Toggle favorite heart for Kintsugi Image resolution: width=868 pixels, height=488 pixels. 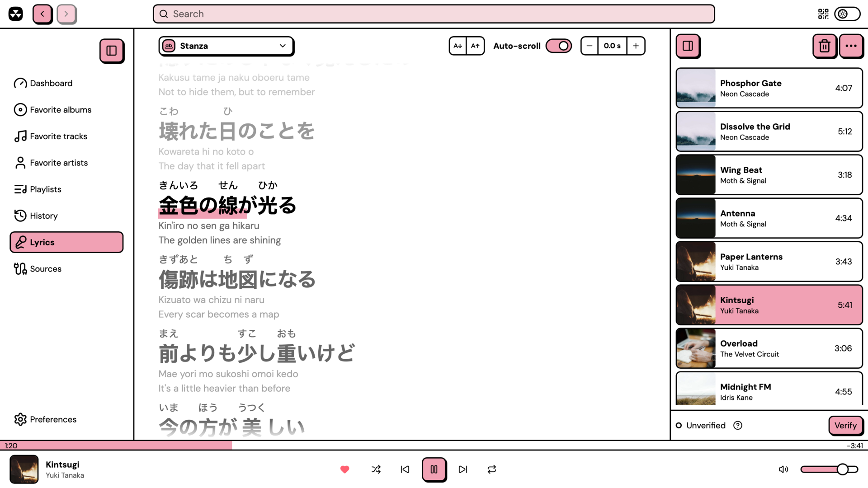pos(344,469)
